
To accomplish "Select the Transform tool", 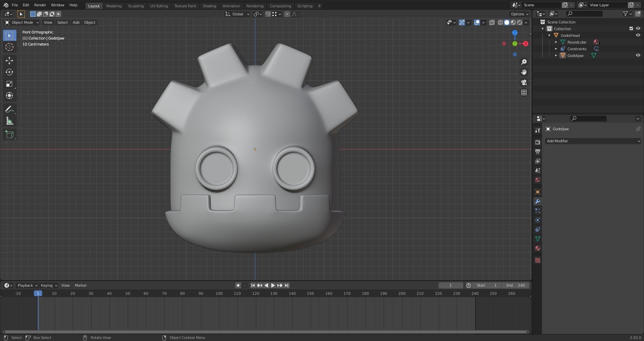I will 9,96.
